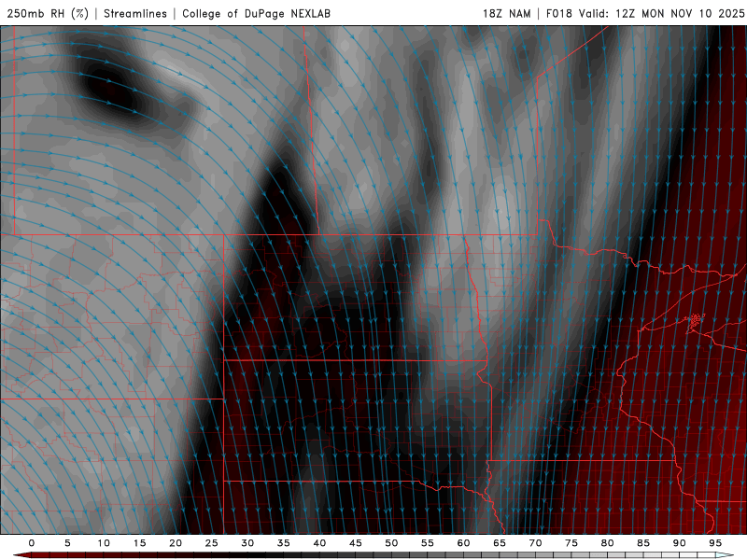
Task: Click the 90 label on the RH scale
Action: coord(679,543)
